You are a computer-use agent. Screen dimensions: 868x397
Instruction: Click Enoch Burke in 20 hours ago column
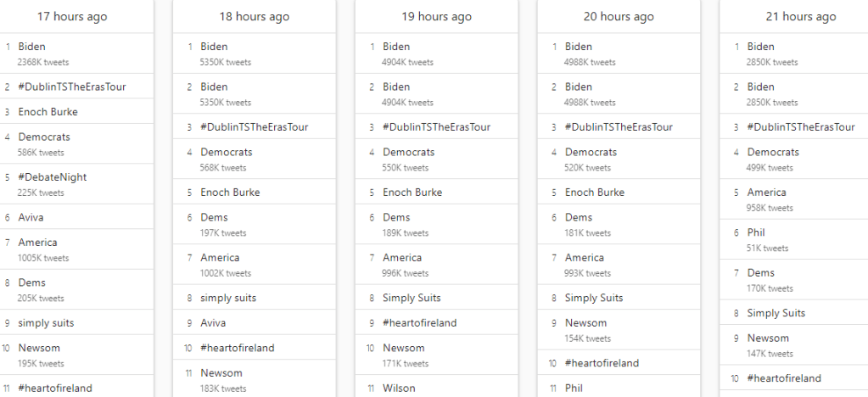point(595,193)
